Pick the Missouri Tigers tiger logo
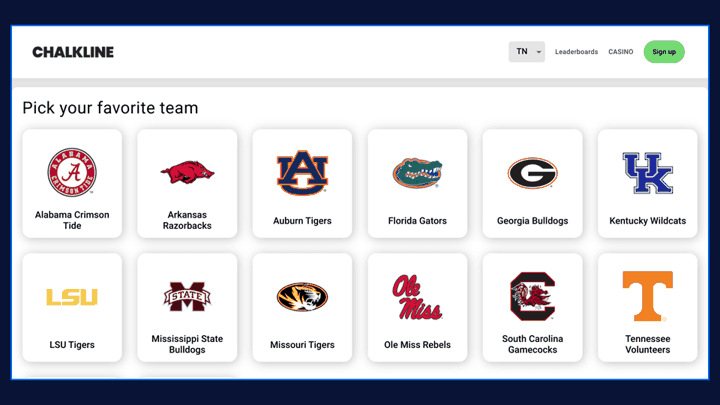The width and height of the screenshot is (720, 405). pyautogui.click(x=302, y=297)
